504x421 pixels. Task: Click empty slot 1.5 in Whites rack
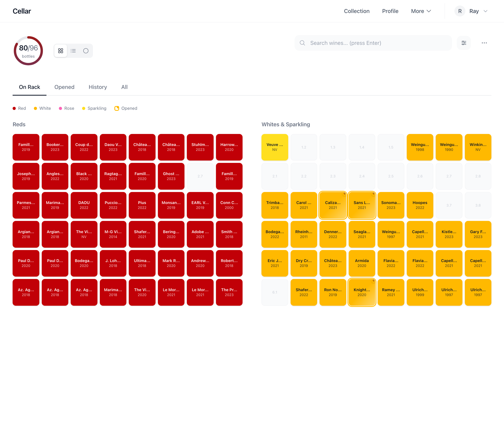click(391, 147)
